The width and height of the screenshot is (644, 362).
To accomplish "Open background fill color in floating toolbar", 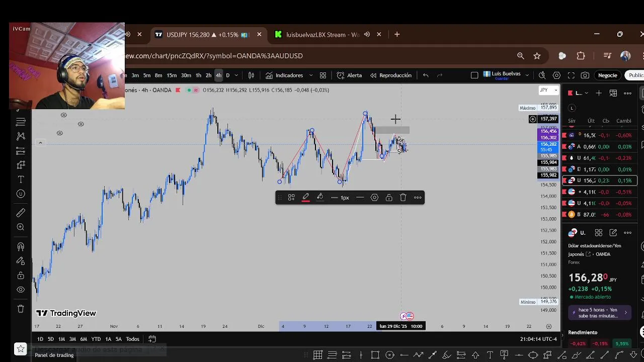I will pyautogui.click(x=320, y=198).
